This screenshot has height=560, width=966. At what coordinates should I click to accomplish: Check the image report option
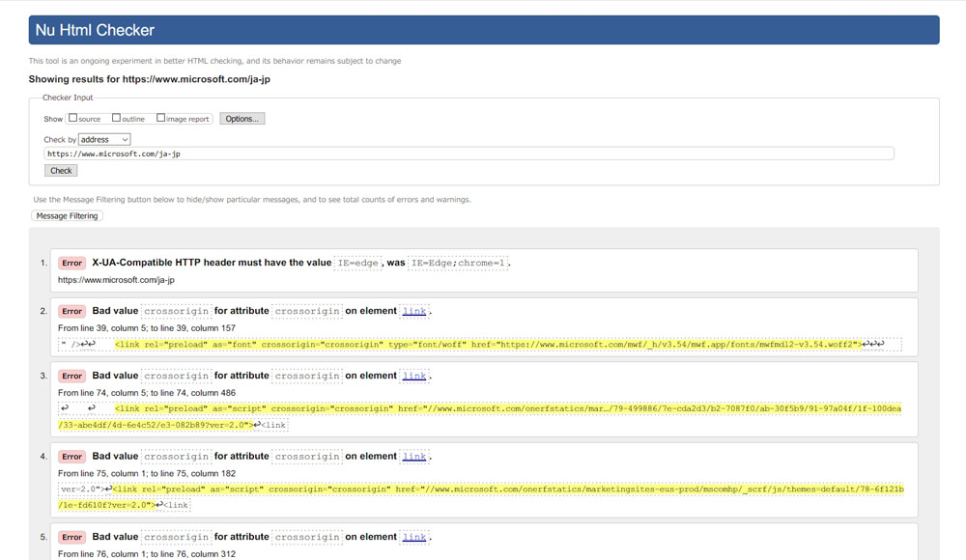(160, 118)
